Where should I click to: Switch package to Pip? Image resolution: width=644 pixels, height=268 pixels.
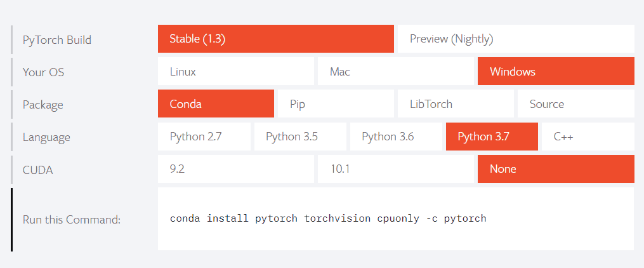tap(336, 104)
